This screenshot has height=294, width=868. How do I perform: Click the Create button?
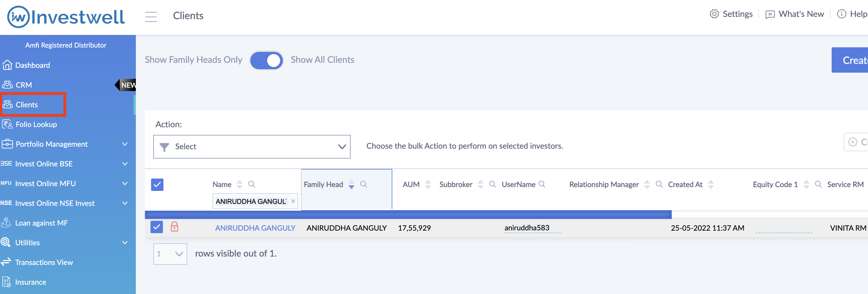click(x=850, y=60)
